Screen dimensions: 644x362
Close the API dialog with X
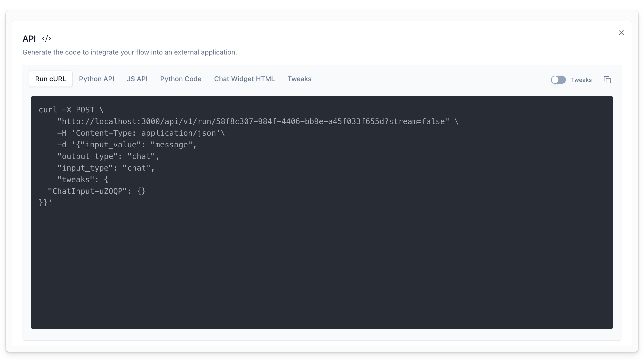[621, 33]
